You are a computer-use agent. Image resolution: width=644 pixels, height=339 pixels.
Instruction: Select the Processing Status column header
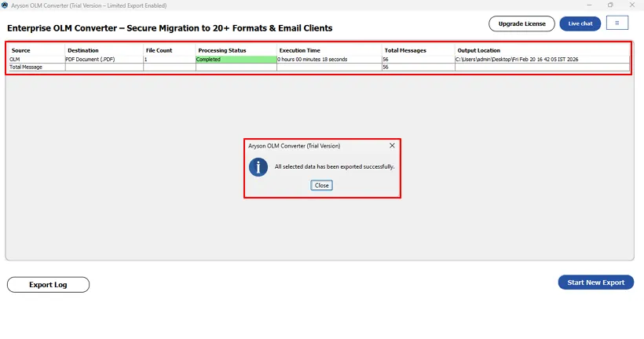click(236, 50)
